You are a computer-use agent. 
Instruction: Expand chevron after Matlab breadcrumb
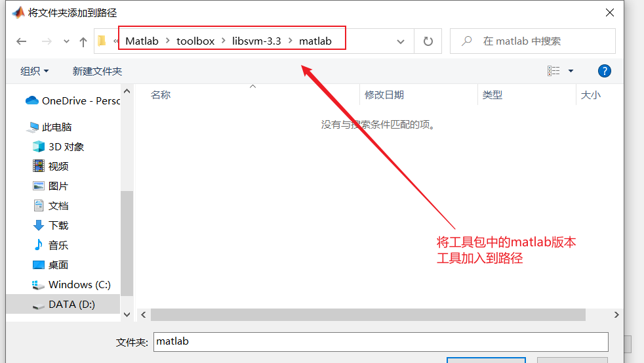168,41
